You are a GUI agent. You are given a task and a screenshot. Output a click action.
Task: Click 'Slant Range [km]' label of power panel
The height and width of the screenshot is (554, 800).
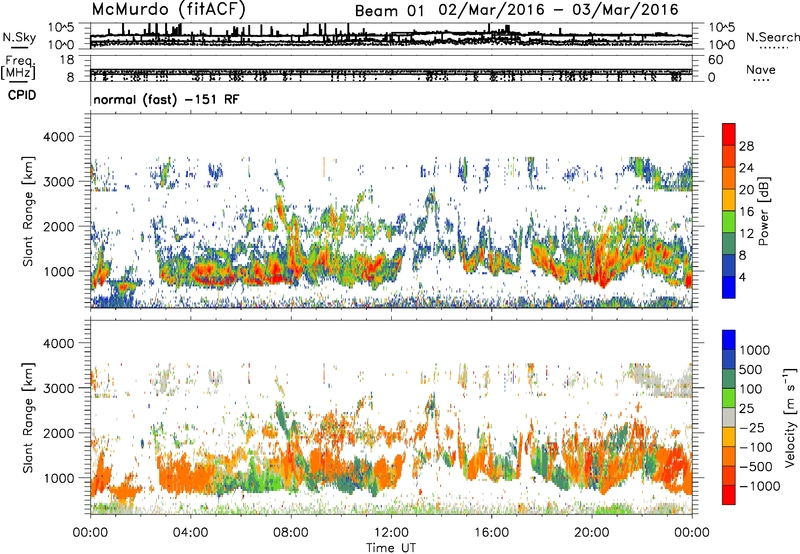[x=28, y=211]
